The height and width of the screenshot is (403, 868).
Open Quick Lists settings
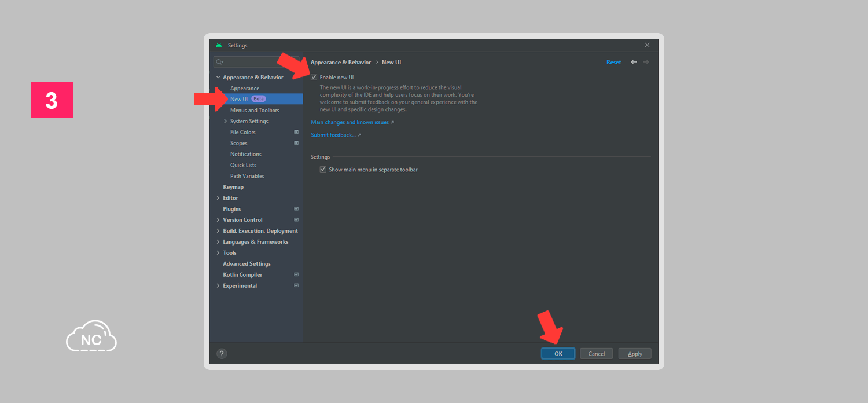(244, 166)
